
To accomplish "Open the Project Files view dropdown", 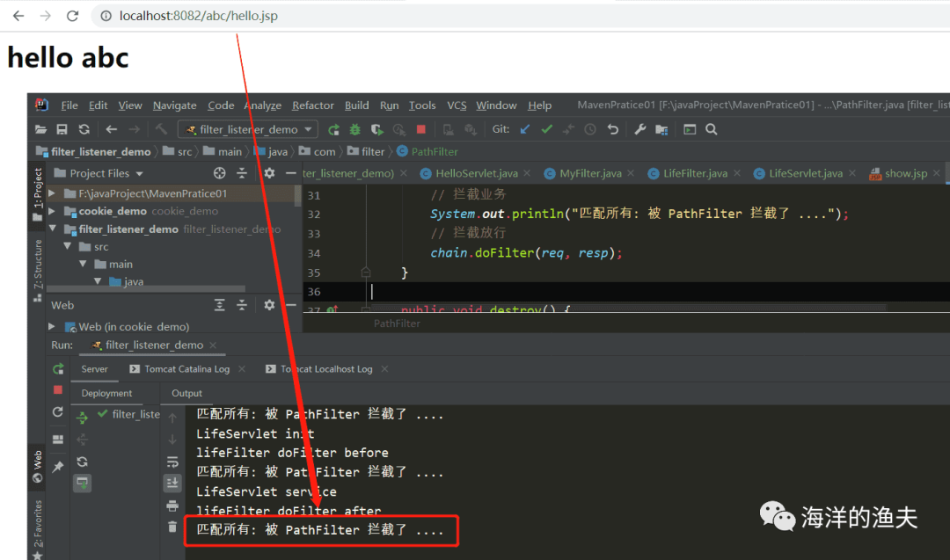I will pos(99,174).
